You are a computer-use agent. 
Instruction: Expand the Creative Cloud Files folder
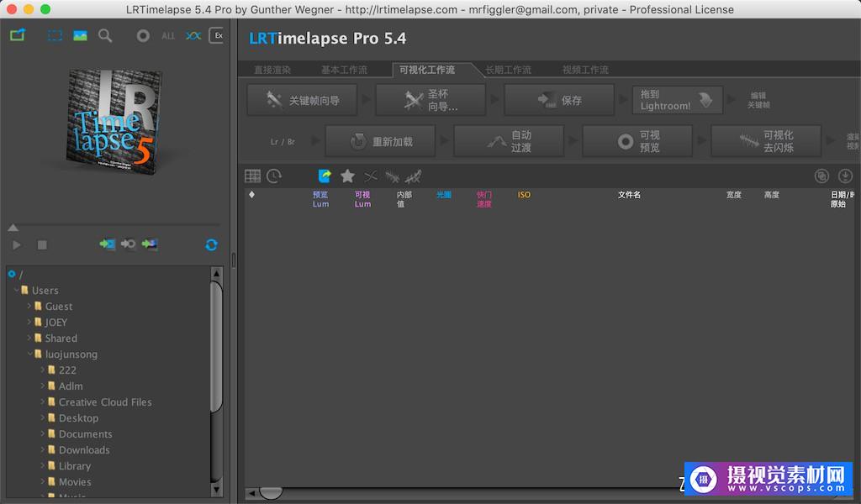pos(42,402)
